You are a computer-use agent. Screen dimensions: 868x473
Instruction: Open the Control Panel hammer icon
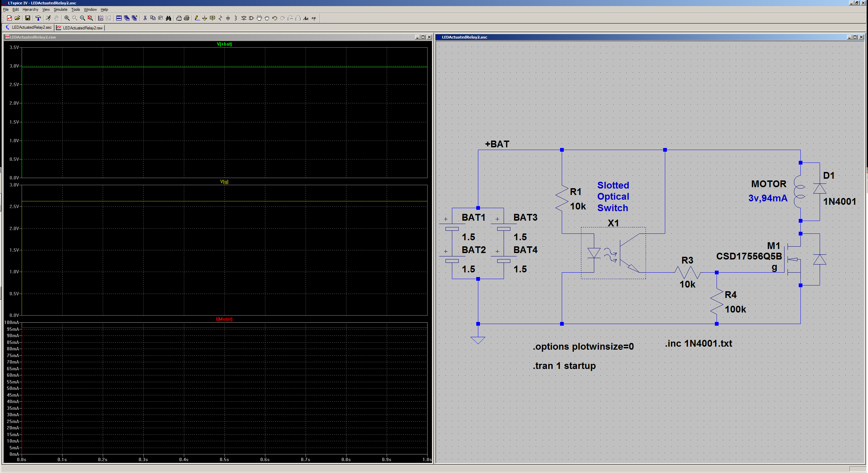[x=38, y=18]
